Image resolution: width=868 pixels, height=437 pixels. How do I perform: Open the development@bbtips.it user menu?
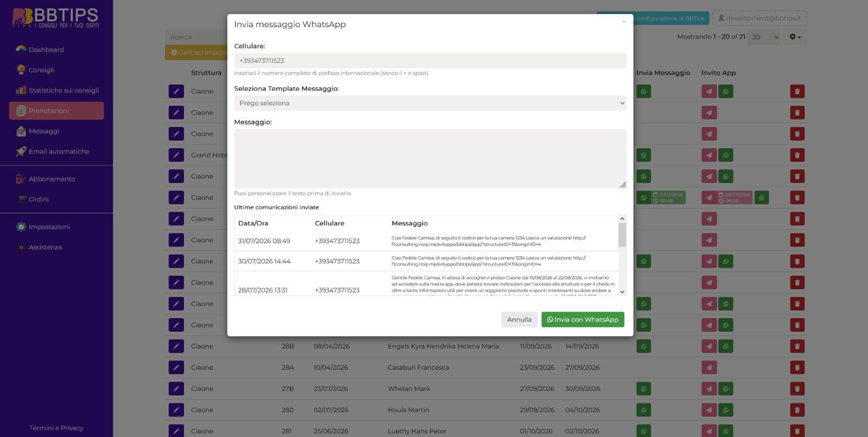759,18
